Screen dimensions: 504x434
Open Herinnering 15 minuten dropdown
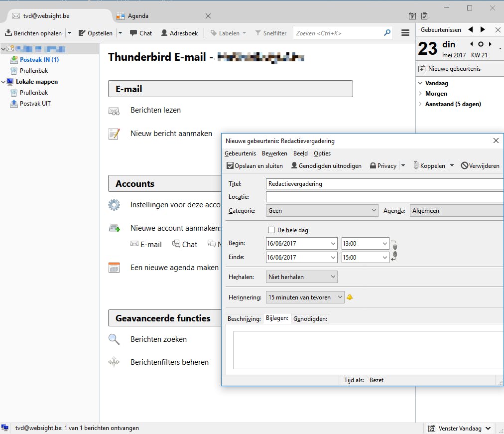point(305,297)
